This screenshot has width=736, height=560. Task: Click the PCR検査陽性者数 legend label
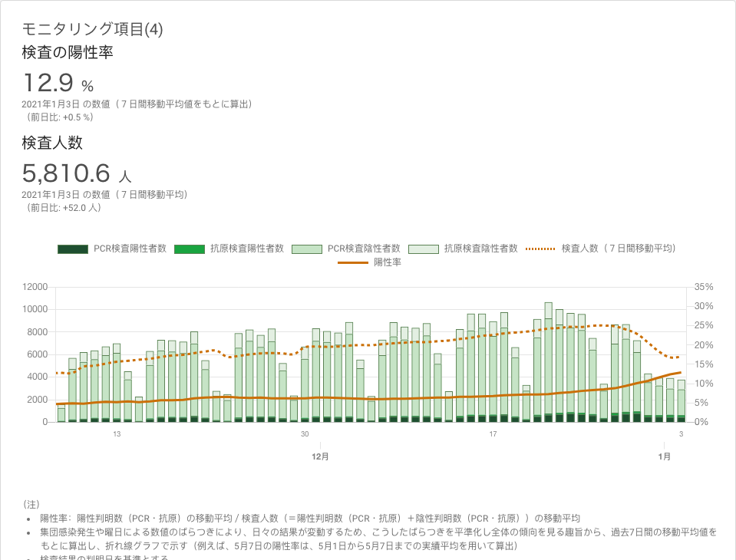click(x=130, y=249)
